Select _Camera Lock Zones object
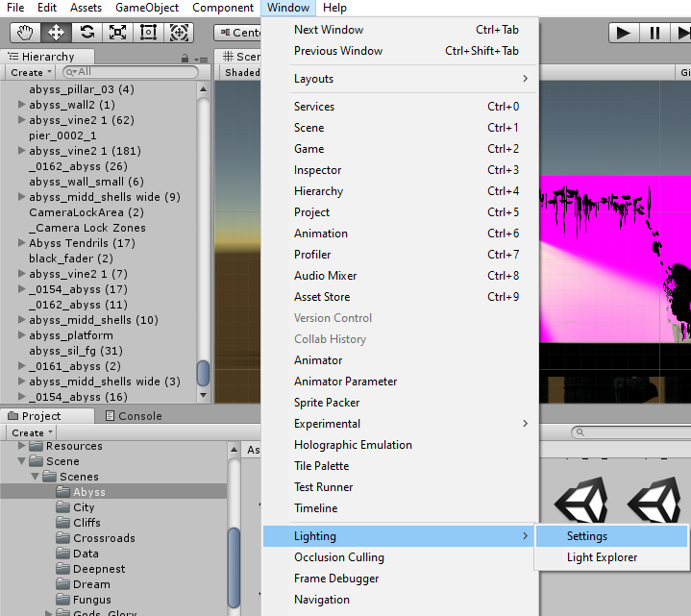Screen dimensions: 691x616 (x=86, y=228)
